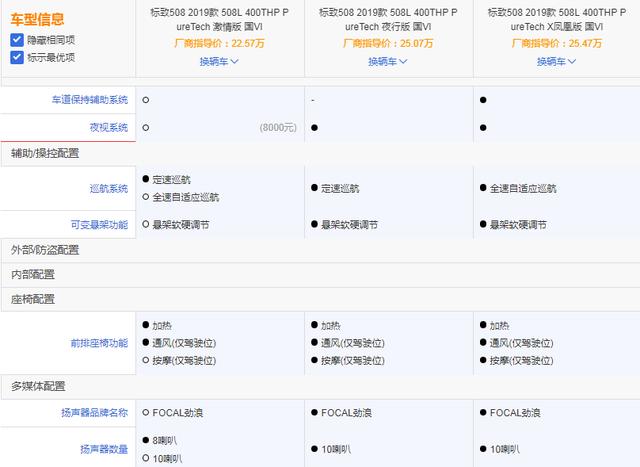Click 按摩(仅驾驶位) in 激情版 column

(184, 360)
